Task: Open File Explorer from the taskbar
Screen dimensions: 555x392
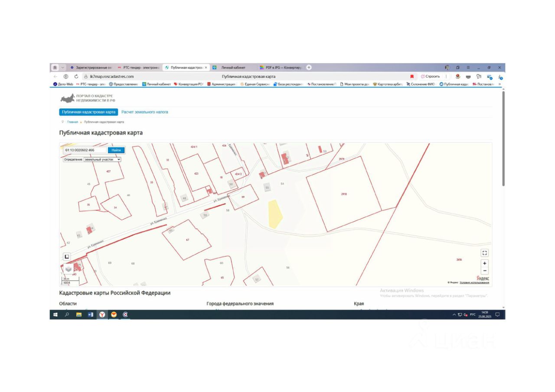Action: pyautogui.click(x=79, y=315)
